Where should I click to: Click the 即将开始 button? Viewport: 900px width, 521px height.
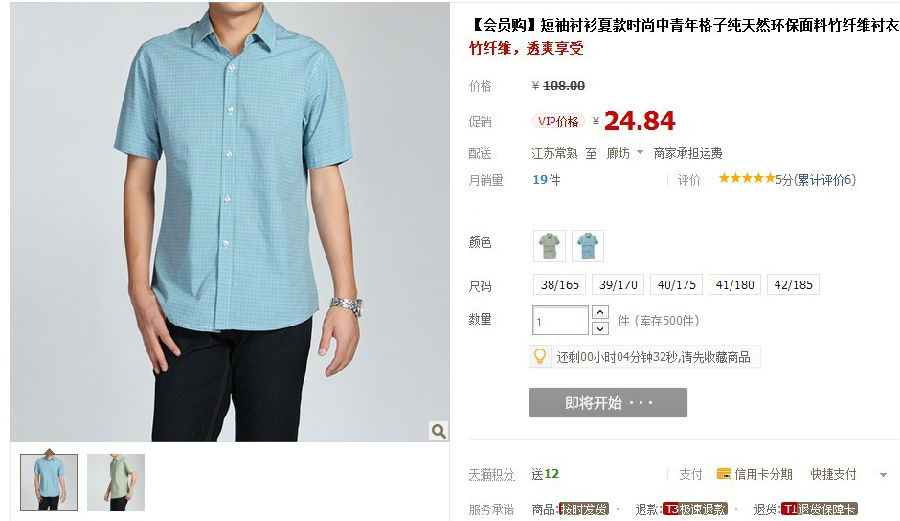pyautogui.click(x=608, y=402)
